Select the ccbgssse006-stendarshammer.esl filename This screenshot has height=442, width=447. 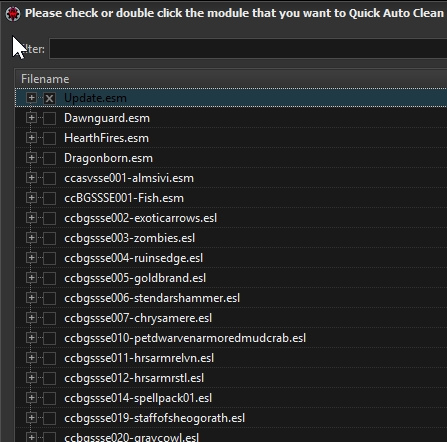(x=152, y=298)
